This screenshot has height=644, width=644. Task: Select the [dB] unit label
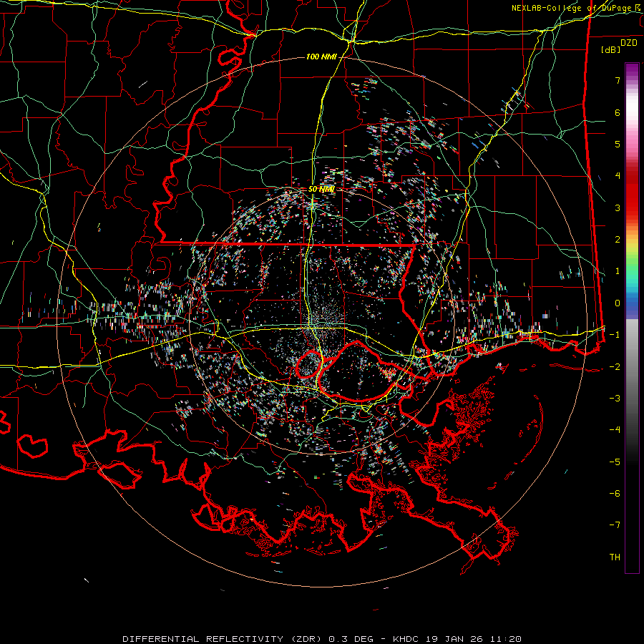[x=611, y=49]
